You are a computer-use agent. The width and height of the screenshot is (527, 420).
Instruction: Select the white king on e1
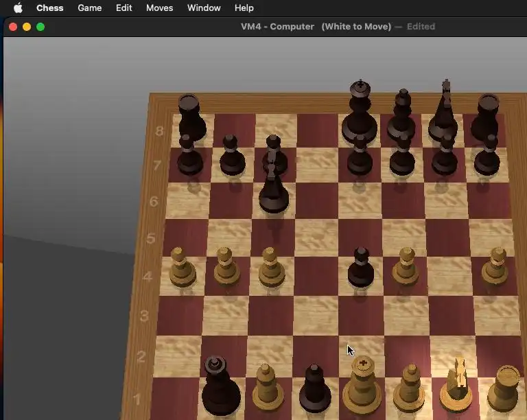pos(362,385)
